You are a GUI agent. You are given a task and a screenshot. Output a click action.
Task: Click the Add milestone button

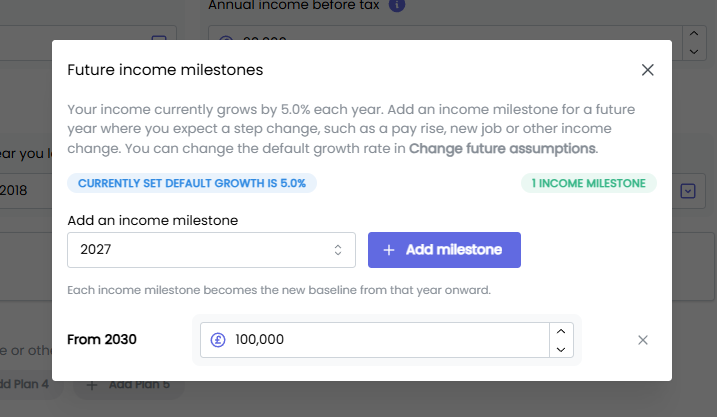(444, 250)
